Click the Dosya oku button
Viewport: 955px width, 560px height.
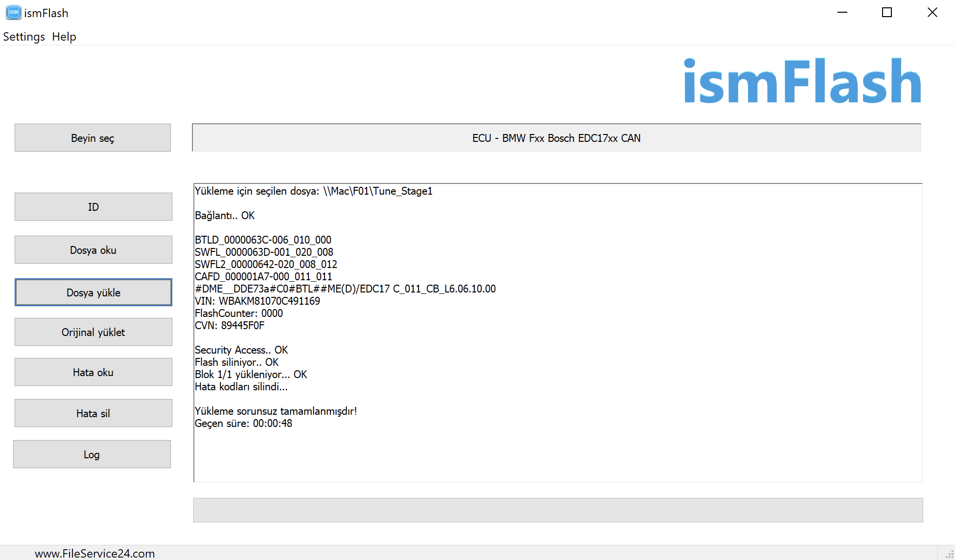(93, 250)
